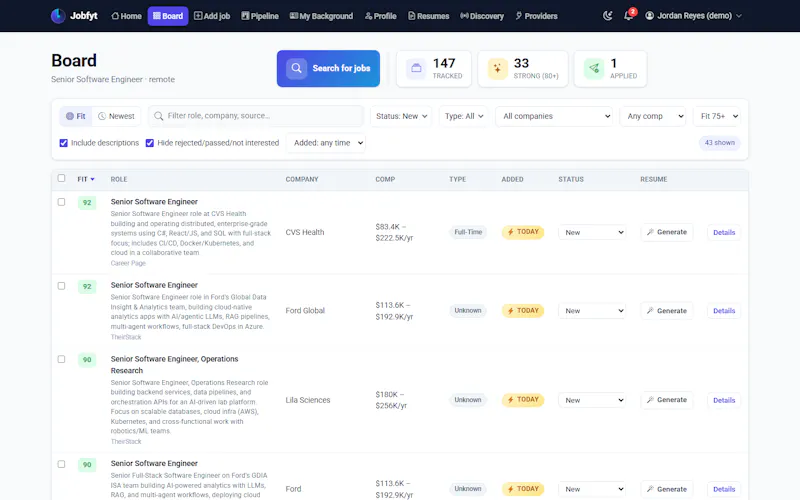Generate resume for Lila Sciences job

coord(667,400)
